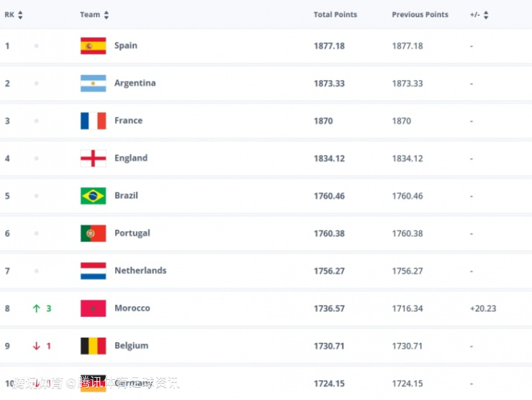
Task: Sort by Team column arrows
Action: [106, 15]
